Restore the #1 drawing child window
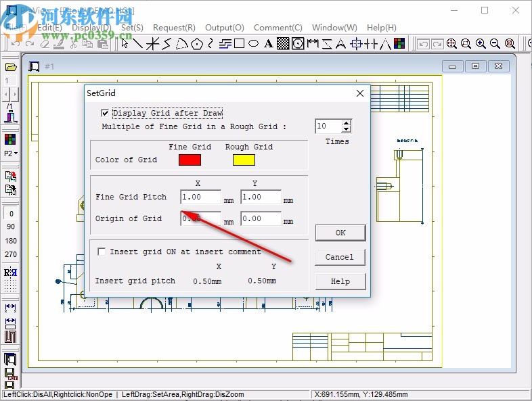This screenshot has height=401, width=532. pos(475,66)
